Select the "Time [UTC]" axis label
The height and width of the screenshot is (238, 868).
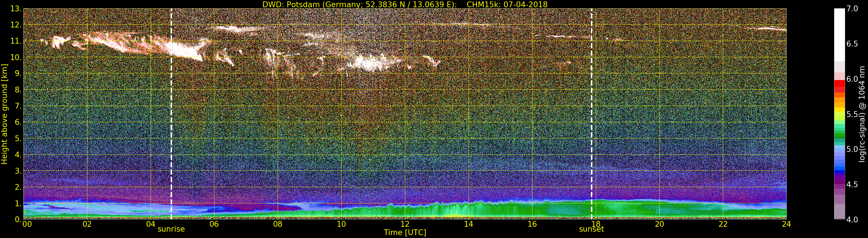tap(405, 233)
